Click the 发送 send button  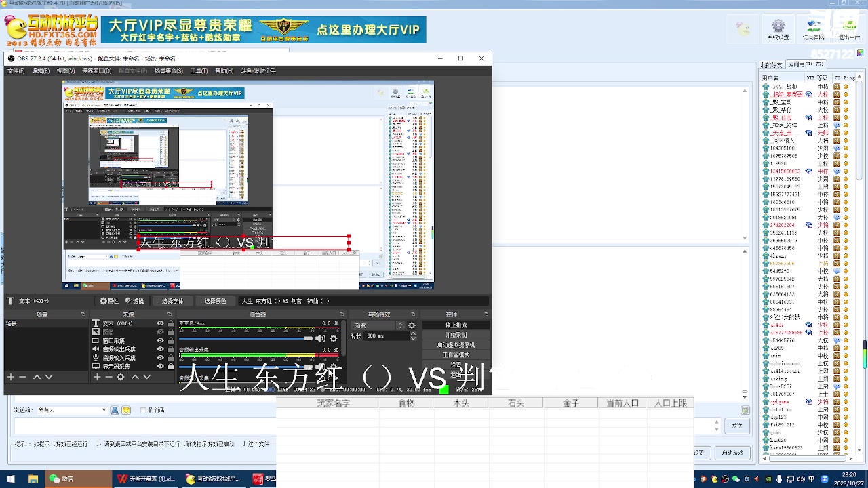pos(737,425)
